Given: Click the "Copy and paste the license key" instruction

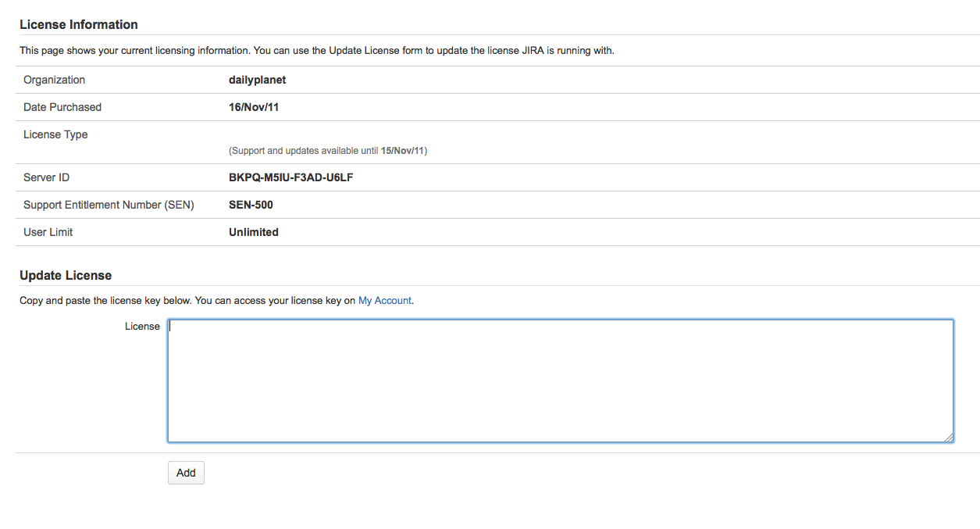Looking at the screenshot, I should 187,300.
